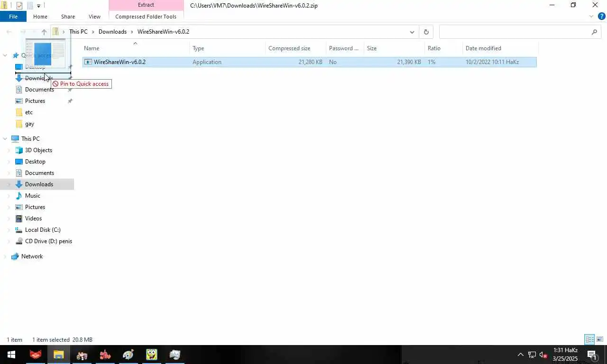Sort by the Date modified column header
607x364 pixels.
pos(500,48)
